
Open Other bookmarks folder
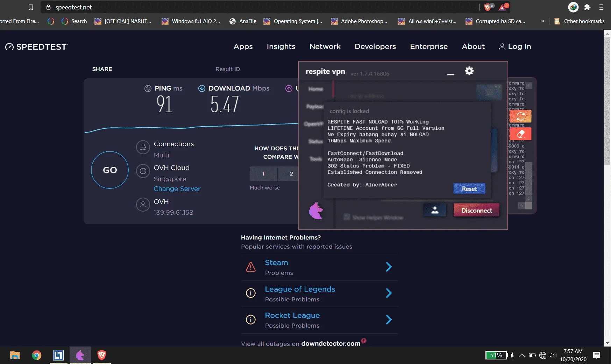click(579, 21)
